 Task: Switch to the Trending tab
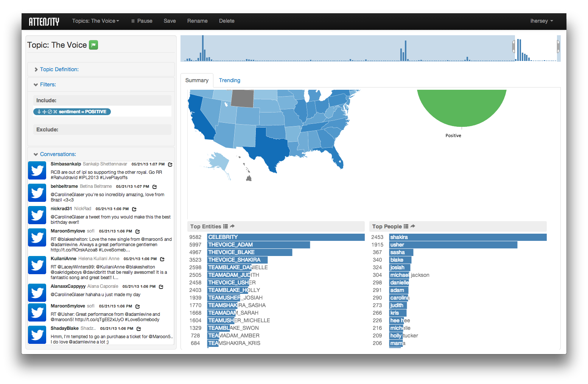pyautogui.click(x=229, y=80)
